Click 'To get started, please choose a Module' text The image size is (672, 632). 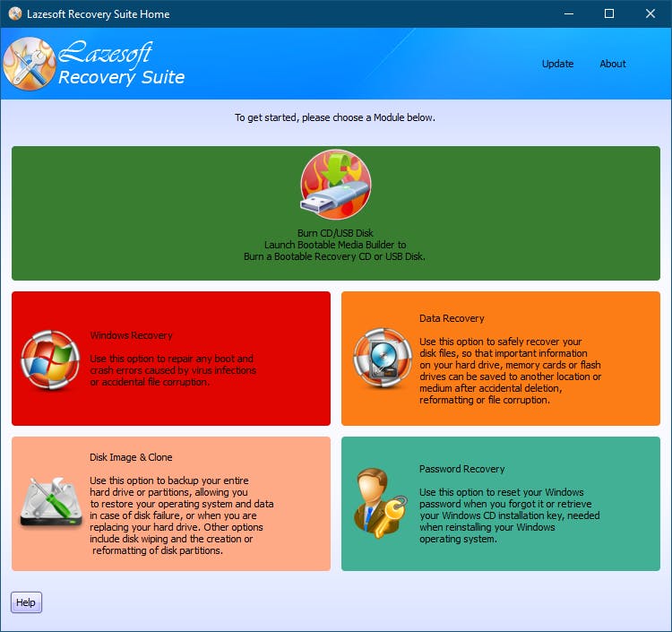pyautogui.click(x=335, y=117)
